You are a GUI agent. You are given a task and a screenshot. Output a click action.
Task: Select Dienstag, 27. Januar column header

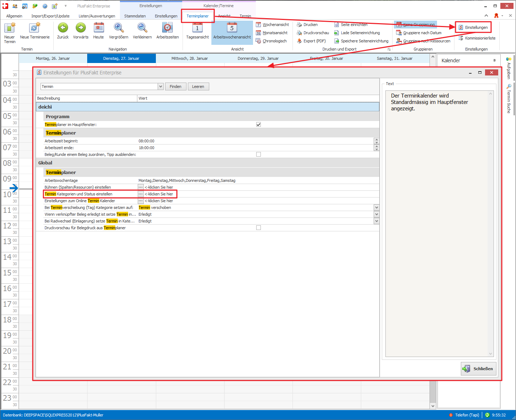(x=121, y=58)
